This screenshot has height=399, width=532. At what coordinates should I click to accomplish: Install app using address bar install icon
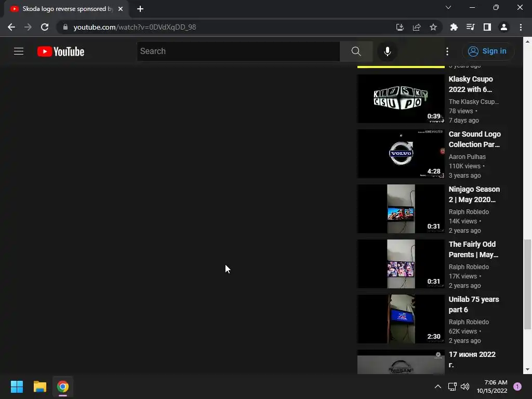400,27
